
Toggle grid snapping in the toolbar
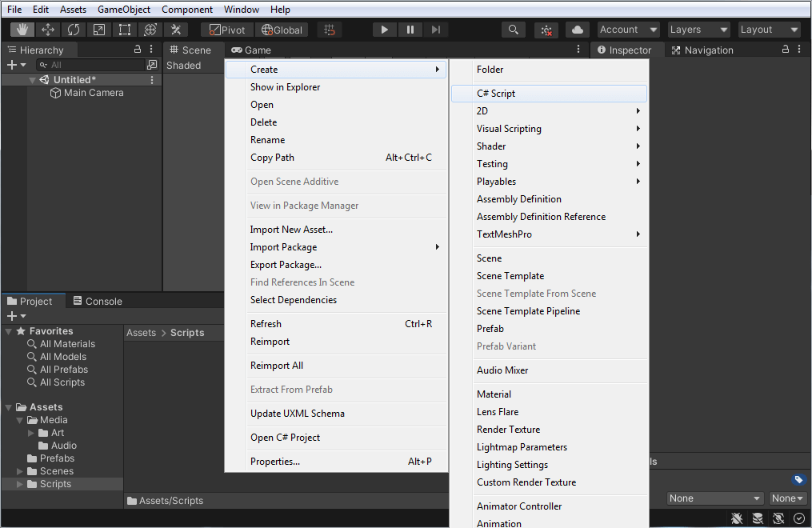click(x=329, y=29)
